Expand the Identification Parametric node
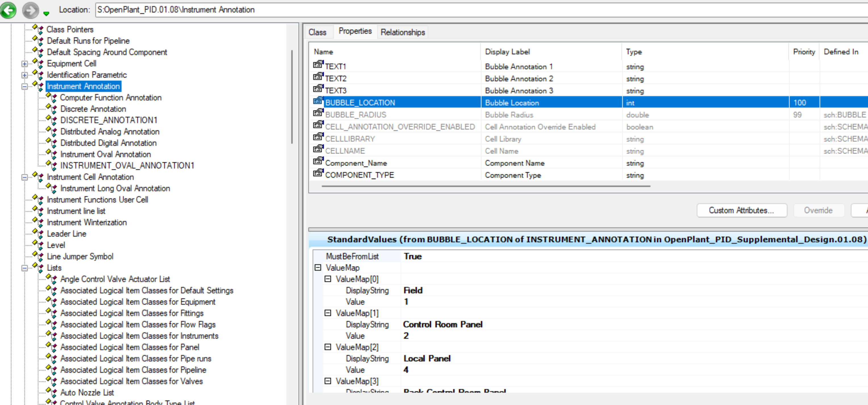Image resolution: width=868 pixels, height=405 pixels. (x=25, y=75)
